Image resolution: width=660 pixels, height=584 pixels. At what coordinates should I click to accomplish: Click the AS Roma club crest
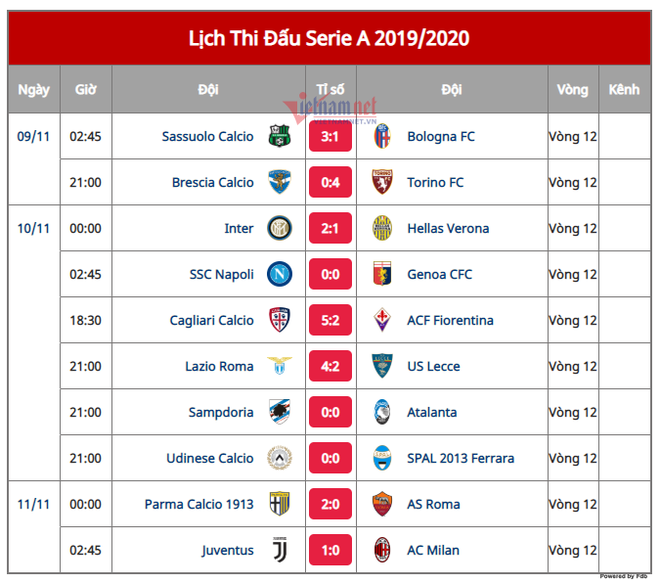381,505
